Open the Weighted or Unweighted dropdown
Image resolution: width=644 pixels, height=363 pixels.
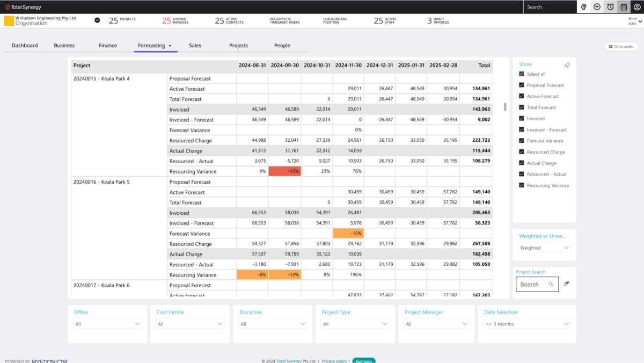tap(544, 247)
